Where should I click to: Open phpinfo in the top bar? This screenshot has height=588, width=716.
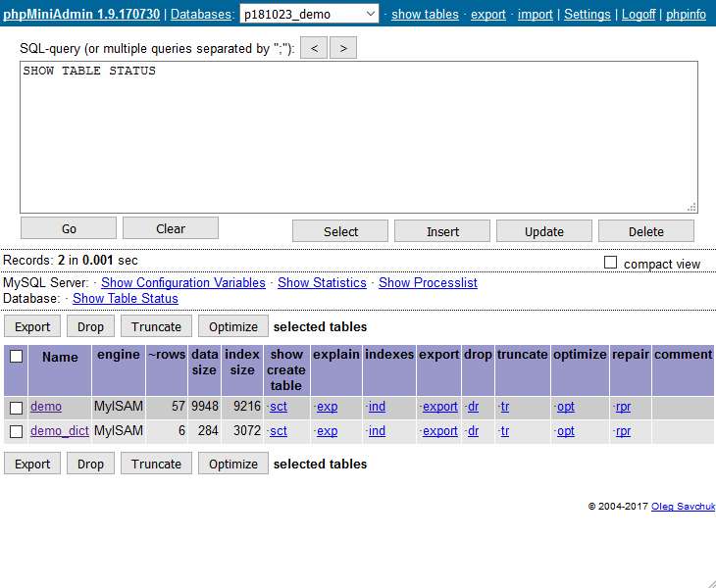click(x=686, y=14)
